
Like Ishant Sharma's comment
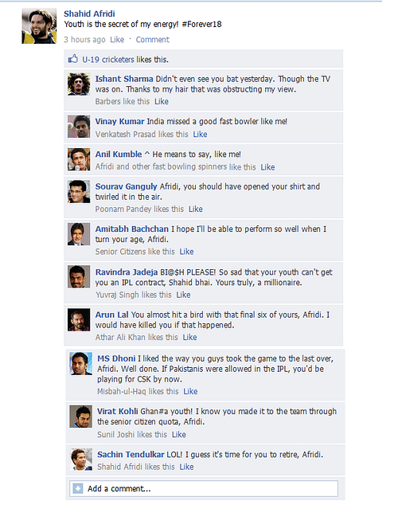click(162, 101)
